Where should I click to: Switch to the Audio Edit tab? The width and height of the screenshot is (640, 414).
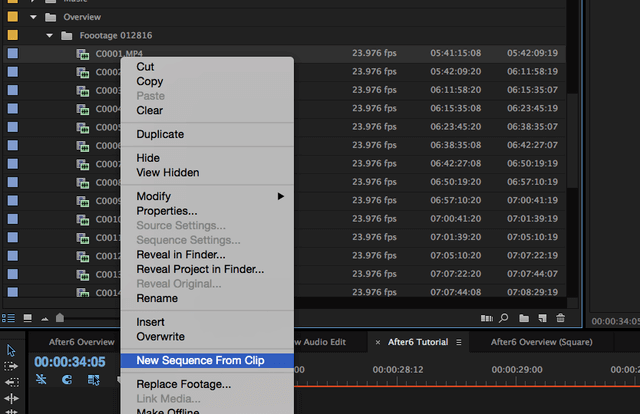pos(320,342)
